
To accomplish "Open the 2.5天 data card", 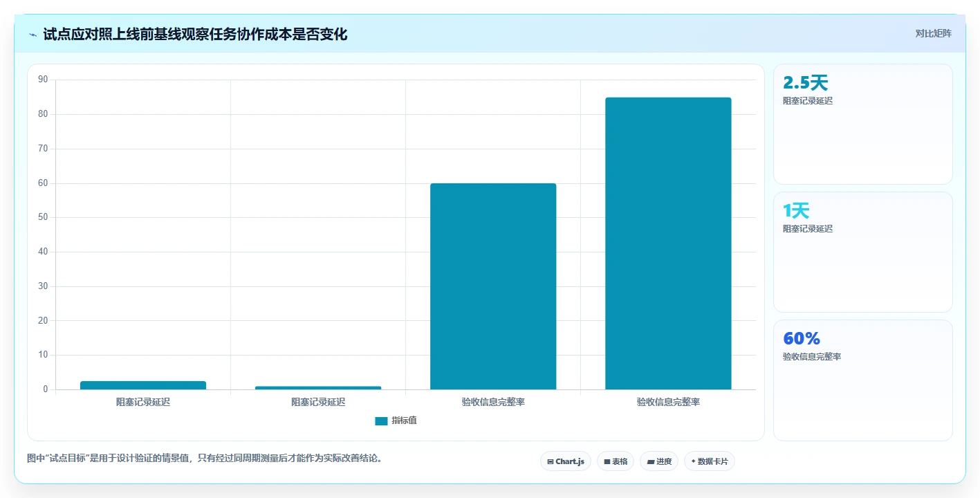I will [862, 124].
